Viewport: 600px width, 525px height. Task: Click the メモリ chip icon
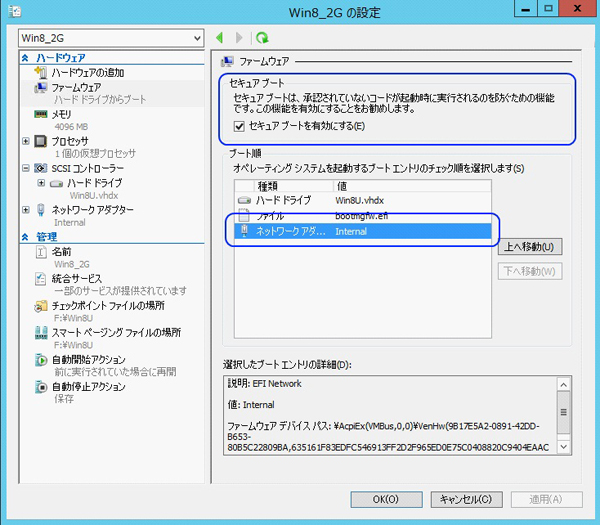(41, 114)
